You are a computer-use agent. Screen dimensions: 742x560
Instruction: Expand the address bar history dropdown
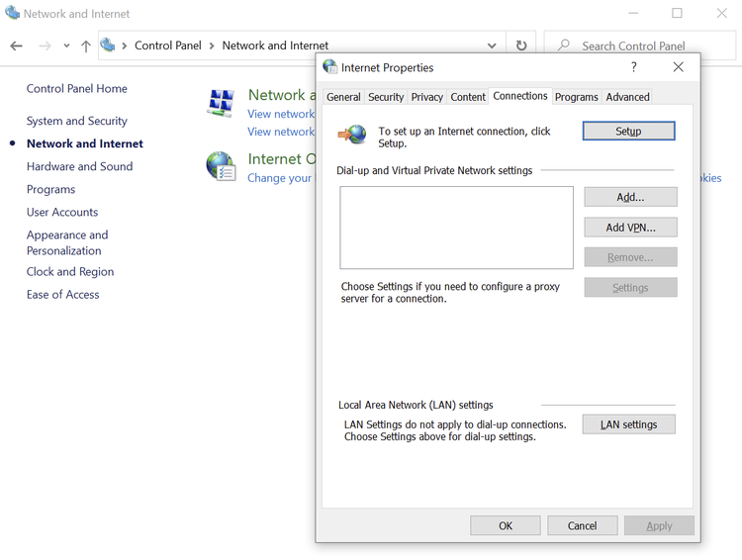point(492,46)
